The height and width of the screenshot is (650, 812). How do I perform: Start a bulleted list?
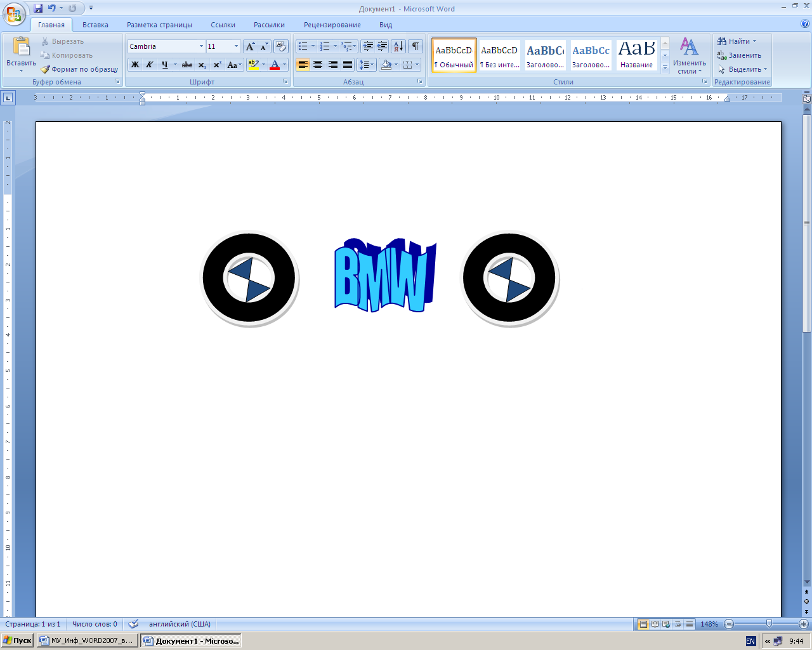pyautogui.click(x=303, y=46)
